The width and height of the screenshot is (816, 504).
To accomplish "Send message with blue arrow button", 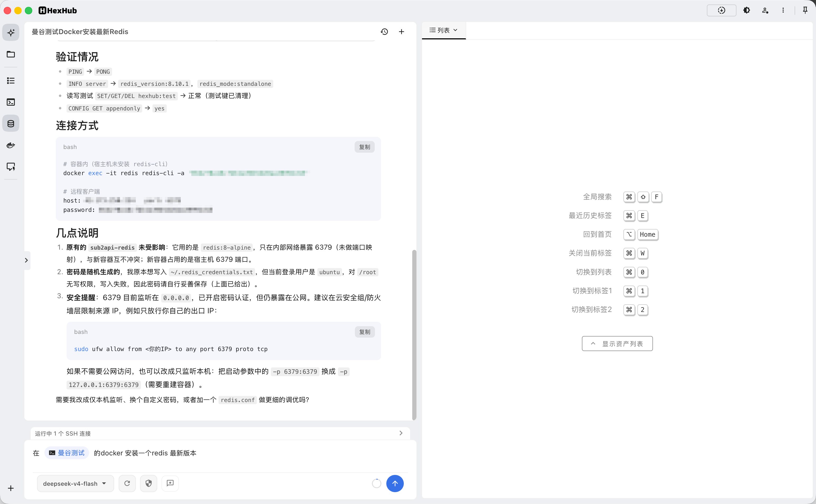I will click(395, 484).
